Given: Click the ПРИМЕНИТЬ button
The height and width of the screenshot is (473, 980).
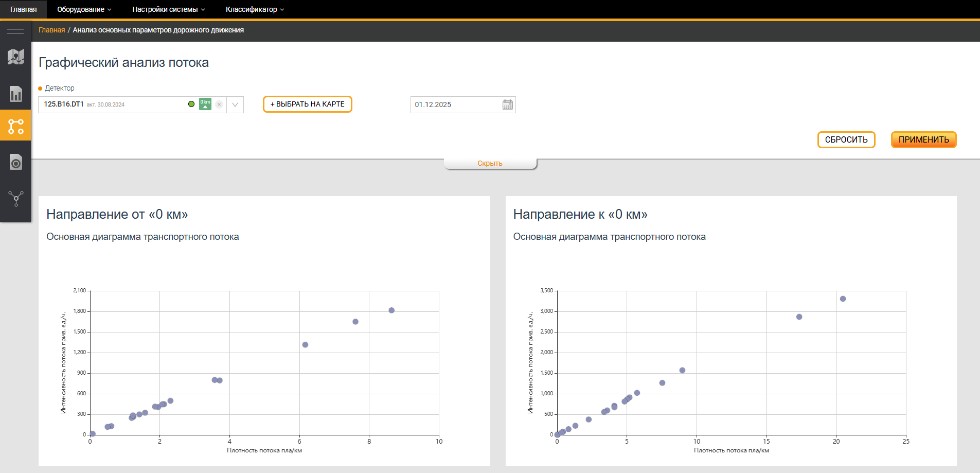Looking at the screenshot, I should click(923, 139).
